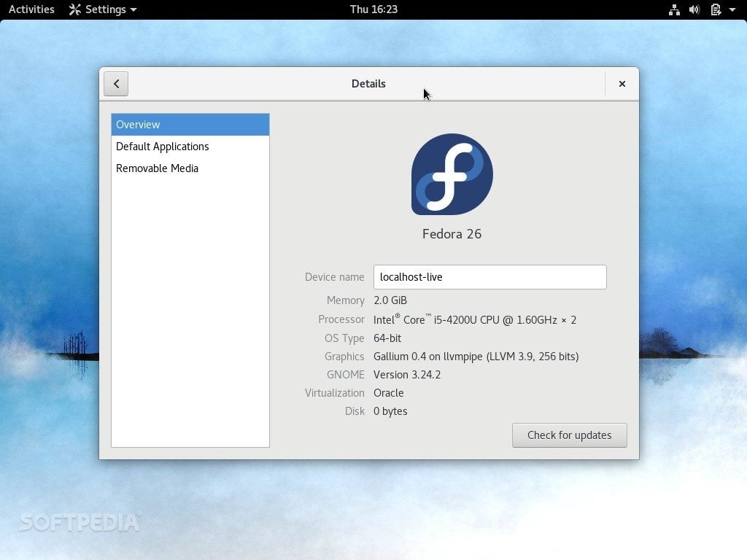Open the Activities overview

(31, 9)
